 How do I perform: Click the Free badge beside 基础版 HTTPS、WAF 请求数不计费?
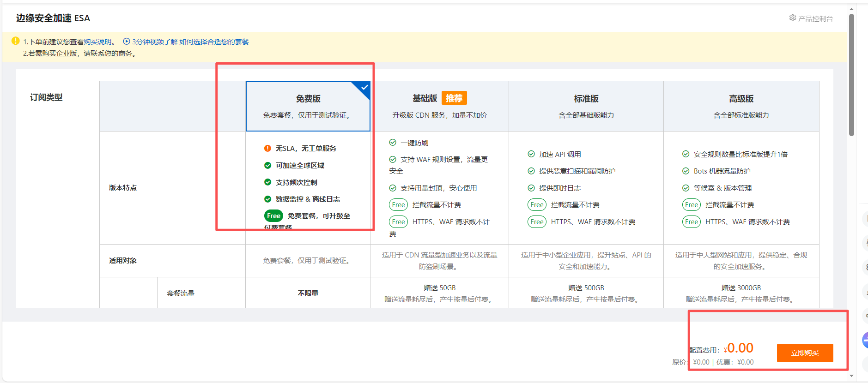[x=398, y=222]
